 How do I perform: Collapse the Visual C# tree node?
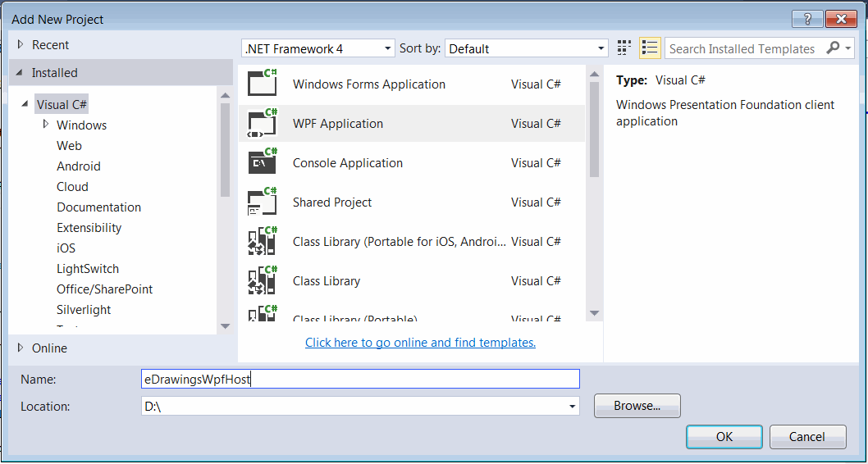coord(25,104)
